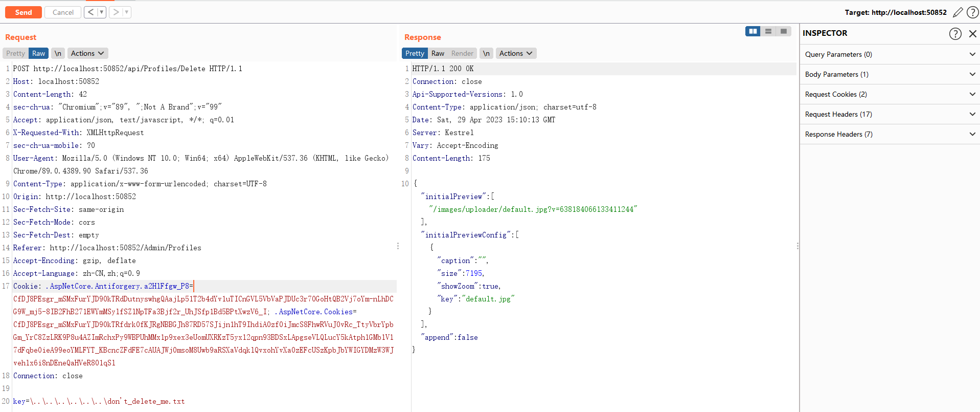Click the POST request line text

128,69
